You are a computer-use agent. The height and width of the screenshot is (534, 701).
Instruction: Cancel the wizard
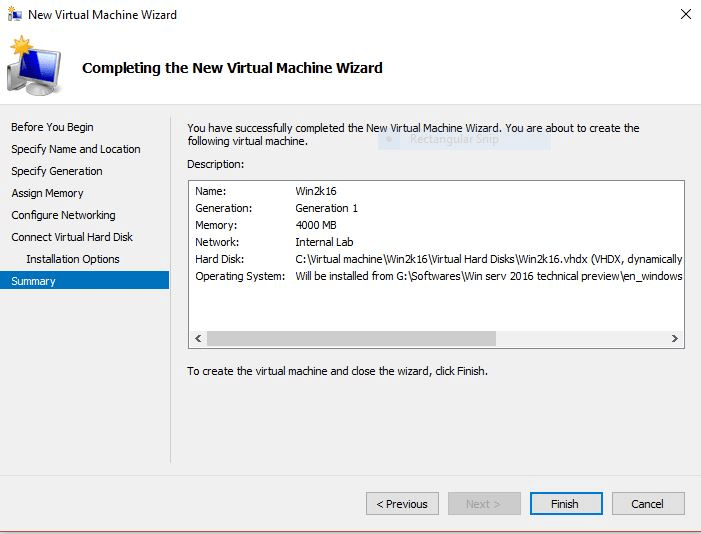click(x=648, y=504)
